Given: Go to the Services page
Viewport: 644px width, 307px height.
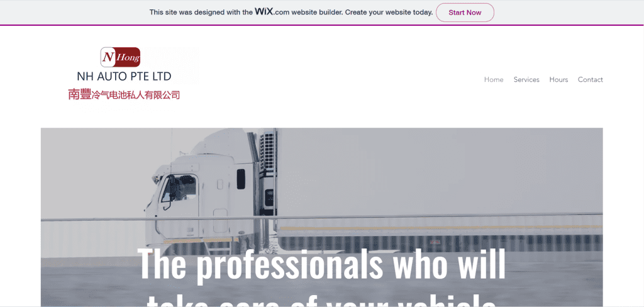Looking at the screenshot, I should tap(526, 80).
